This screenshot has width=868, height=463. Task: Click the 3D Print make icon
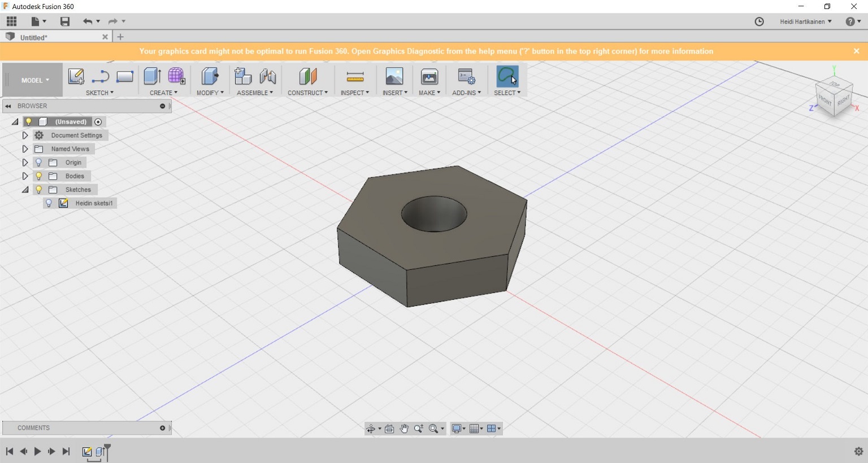429,76
